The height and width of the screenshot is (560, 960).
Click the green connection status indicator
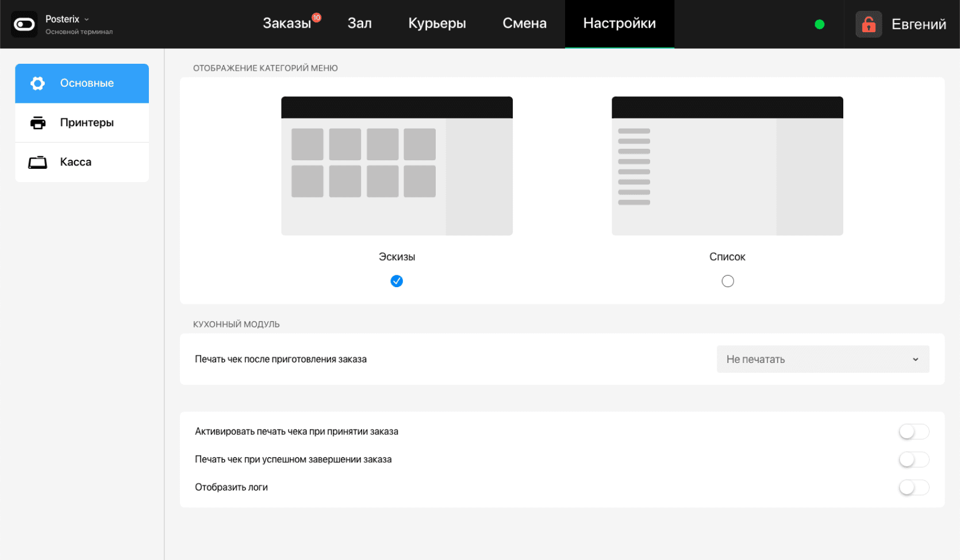(820, 24)
